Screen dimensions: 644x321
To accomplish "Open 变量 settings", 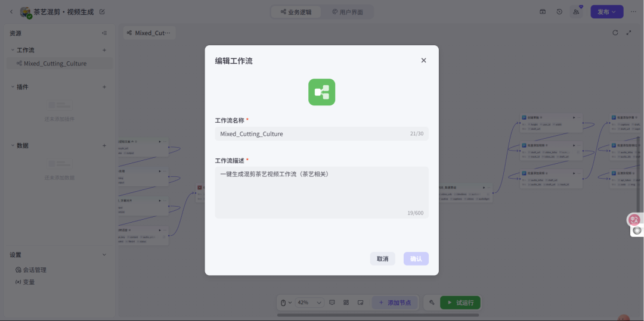I will click(x=25, y=282).
